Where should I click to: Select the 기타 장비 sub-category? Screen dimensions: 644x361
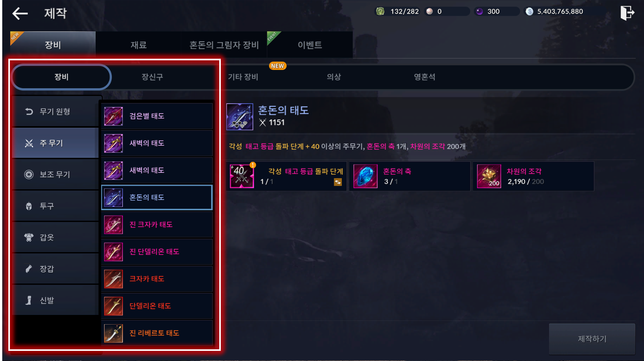tap(243, 77)
